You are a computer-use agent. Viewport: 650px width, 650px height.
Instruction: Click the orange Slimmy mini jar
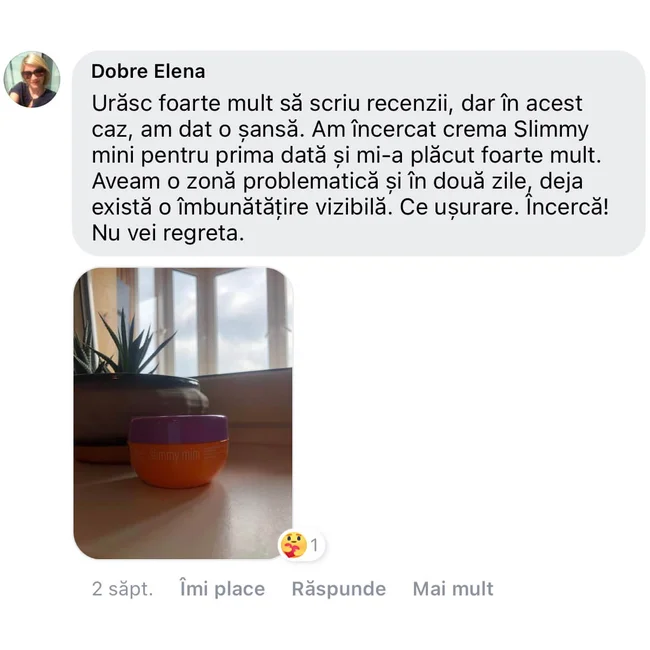click(178, 452)
